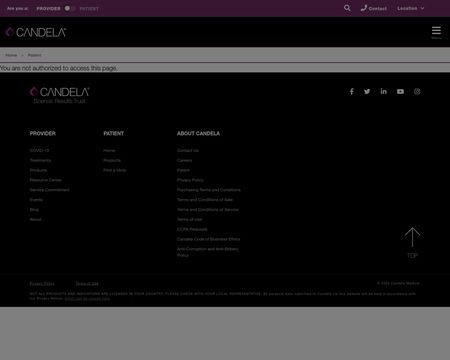450x360 pixels.
Task: Open Terms and Conditions of Sale
Action: click(205, 200)
